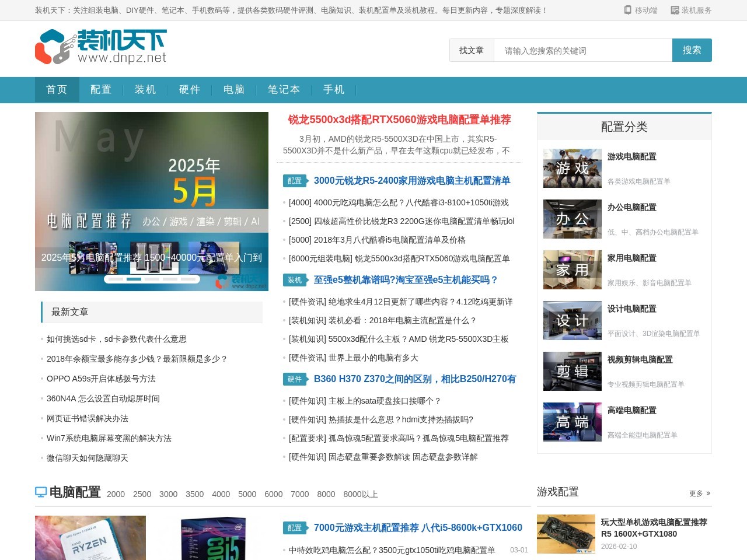747x560 pixels.
Task: Select the 高端 high-end category image
Action: [x=572, y=422]
